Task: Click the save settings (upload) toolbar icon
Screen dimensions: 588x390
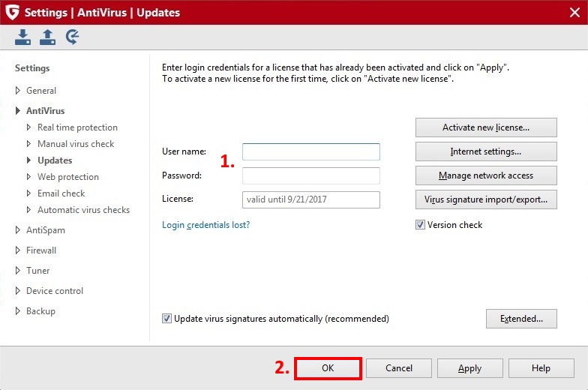Action: [48, 37]
